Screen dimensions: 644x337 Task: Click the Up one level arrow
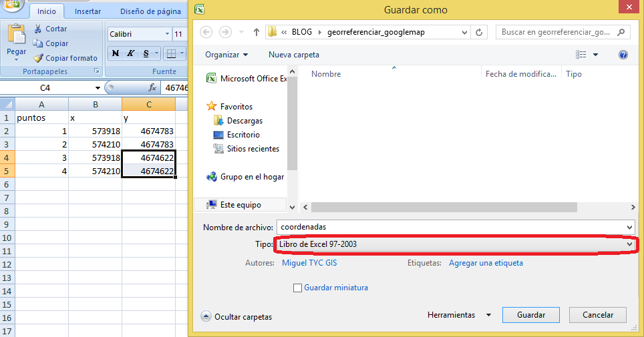[x=257, y=32]
